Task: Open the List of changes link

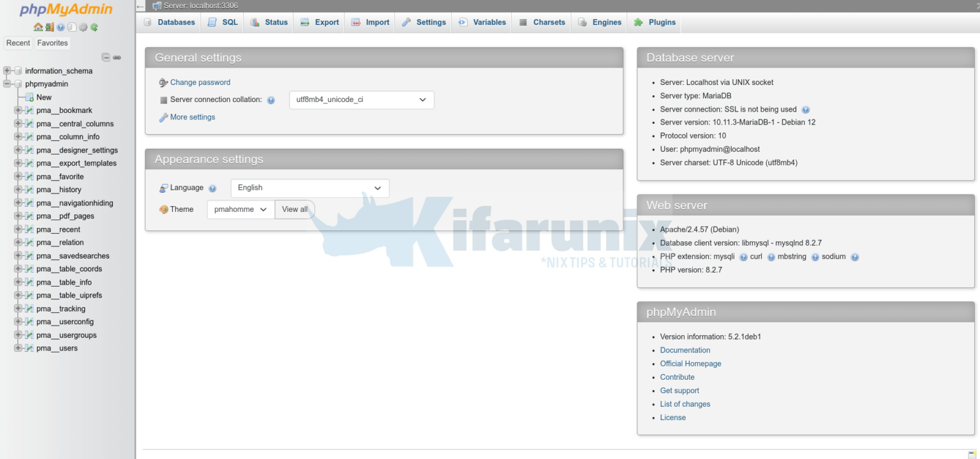Action: click(x=685, y=403)
